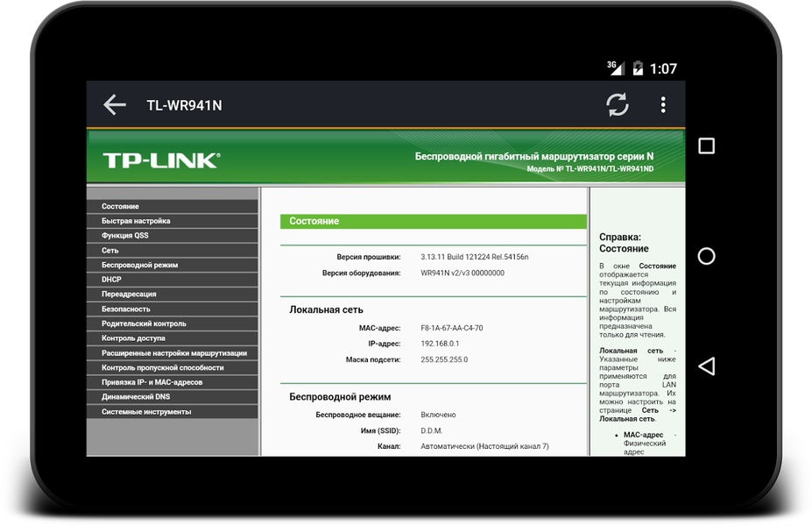This screenshot has width=812, height=526.
Task: Click the Беспроводной гигабитный маршрутизатор banner text
Action: [x=534, y=157]
